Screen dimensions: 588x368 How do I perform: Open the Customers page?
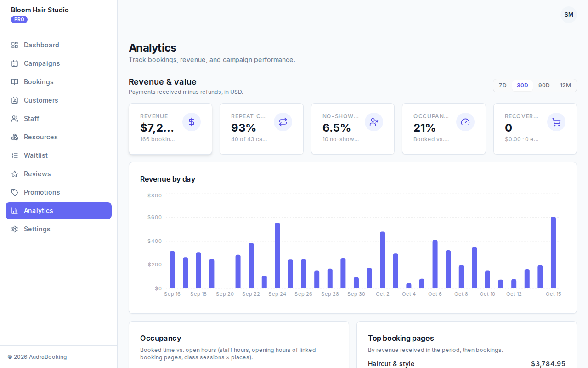pyautogui.click(x=58, y=100)
